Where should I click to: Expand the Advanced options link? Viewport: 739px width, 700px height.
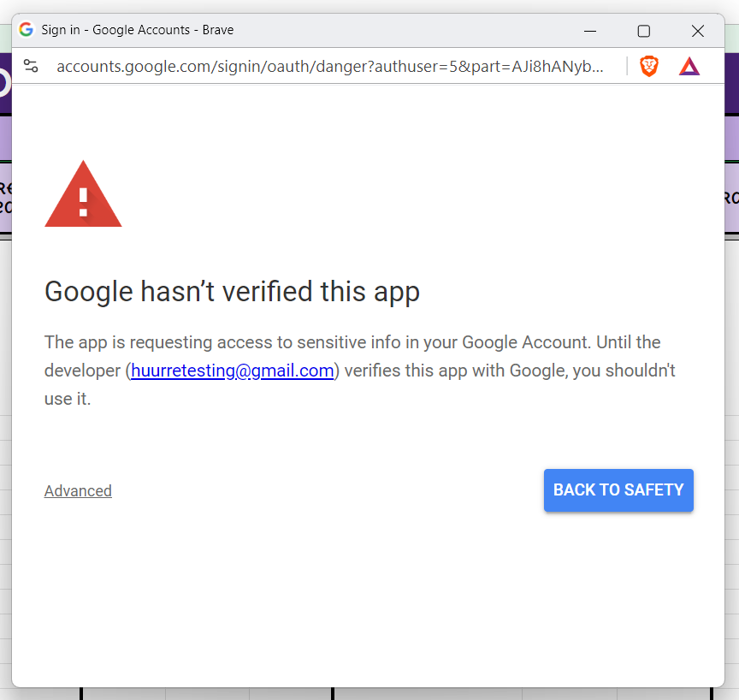78,490
